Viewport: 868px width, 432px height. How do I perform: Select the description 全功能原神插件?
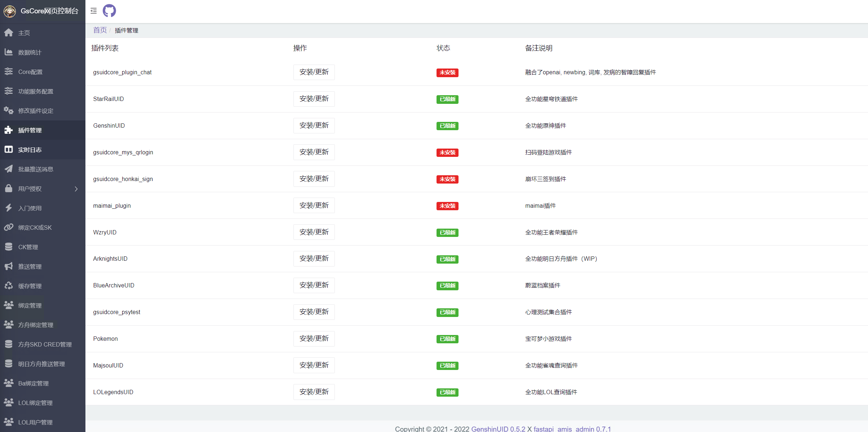546,125
